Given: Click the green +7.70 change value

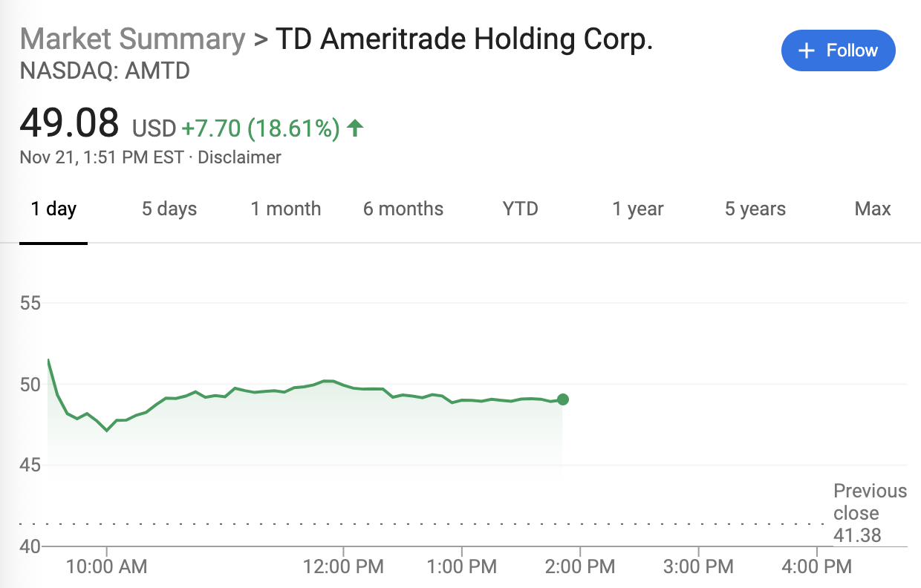Looking at the screenshot, I should click(210, 128).
